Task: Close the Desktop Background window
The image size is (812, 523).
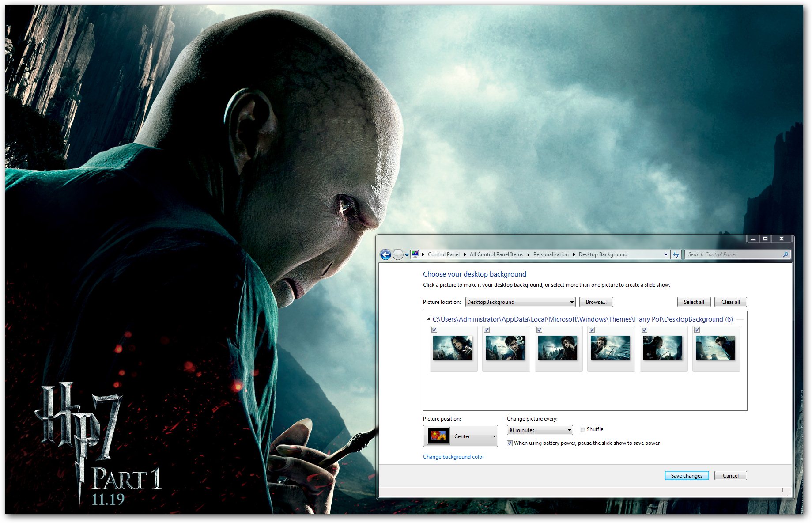Action: [782, 239]
